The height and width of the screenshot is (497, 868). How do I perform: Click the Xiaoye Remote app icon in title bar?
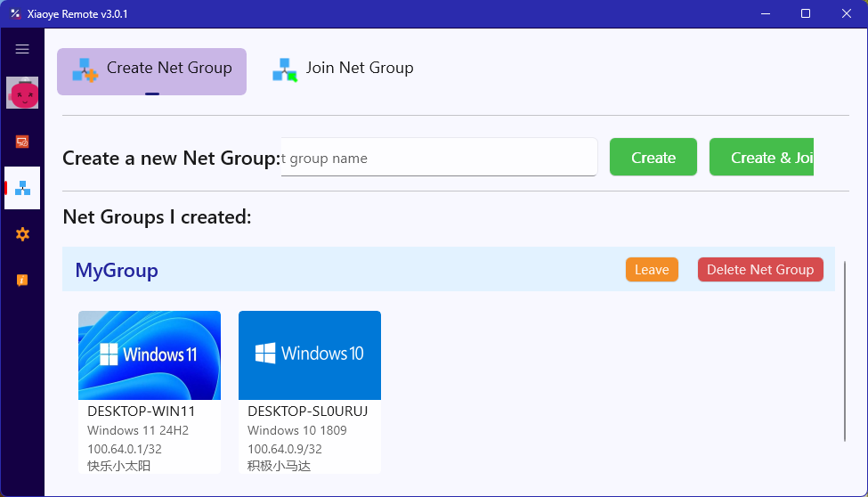click(15, 14)
